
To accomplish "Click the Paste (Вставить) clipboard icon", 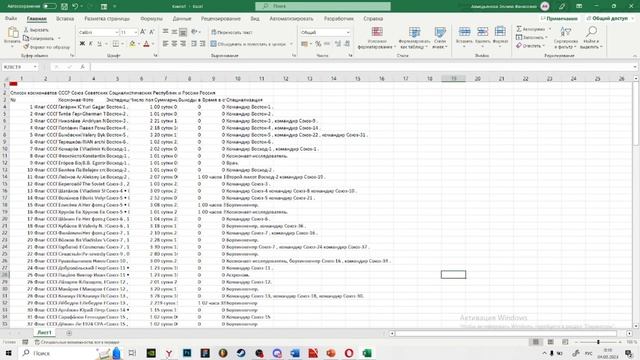I will pos(12,33).
